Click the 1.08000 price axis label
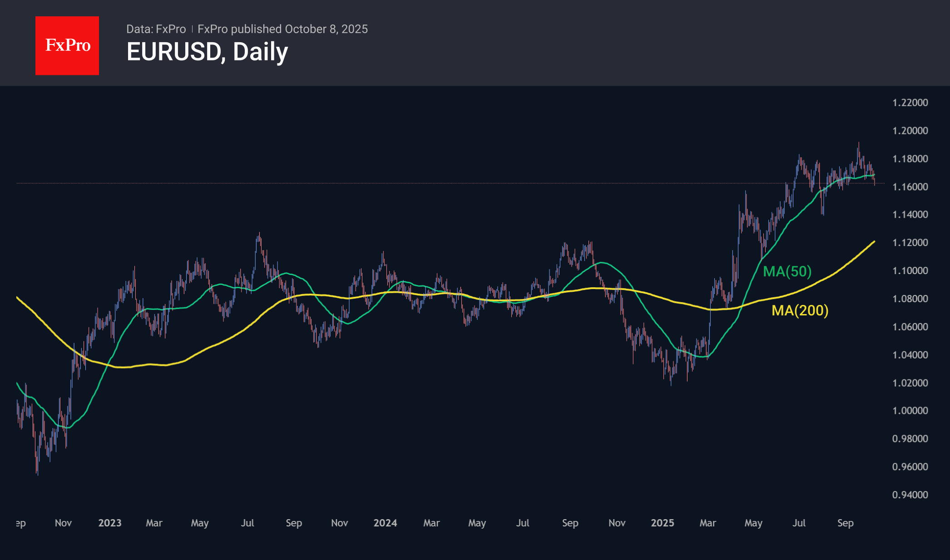950x560 pixels. click(x=910, y=299)
